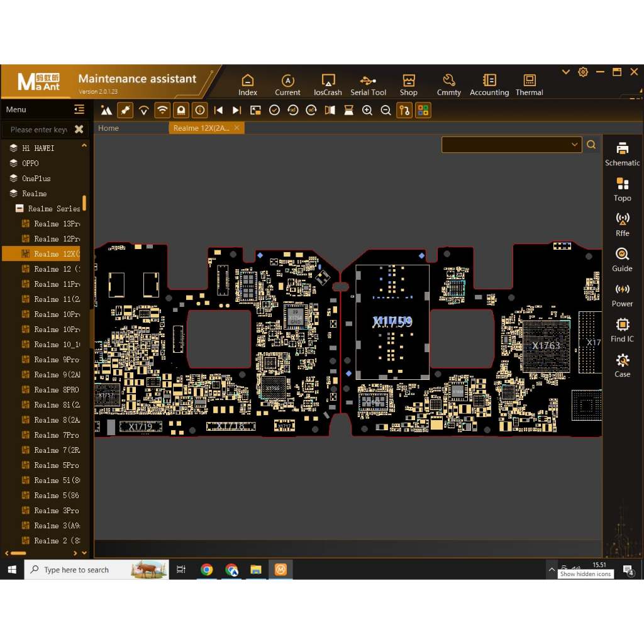The image size is (644, 644).
Task: Open the Cmmty community section
Action: pyautogui.click(x=448, y=82)
